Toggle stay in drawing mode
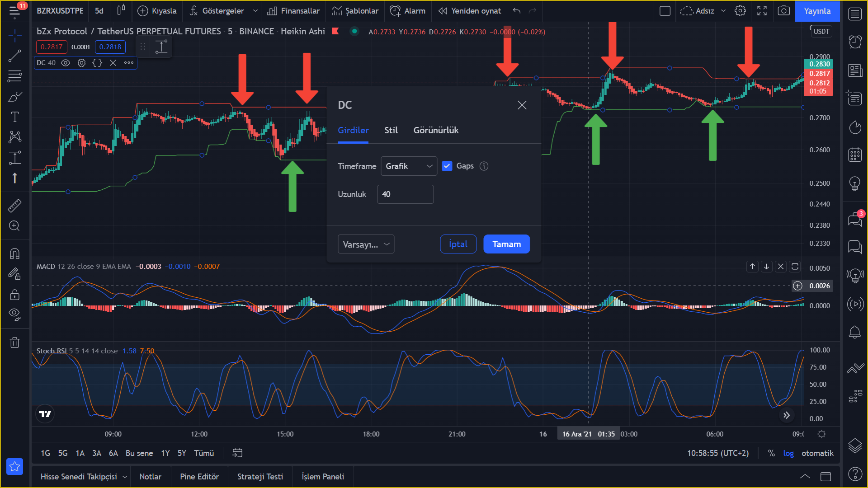 14,274
